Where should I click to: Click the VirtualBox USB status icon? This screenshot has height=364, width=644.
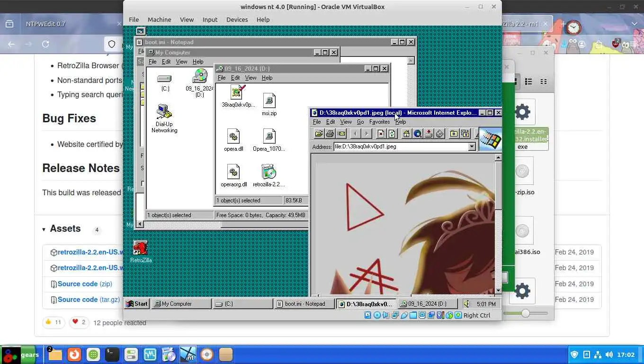point(404,315)
